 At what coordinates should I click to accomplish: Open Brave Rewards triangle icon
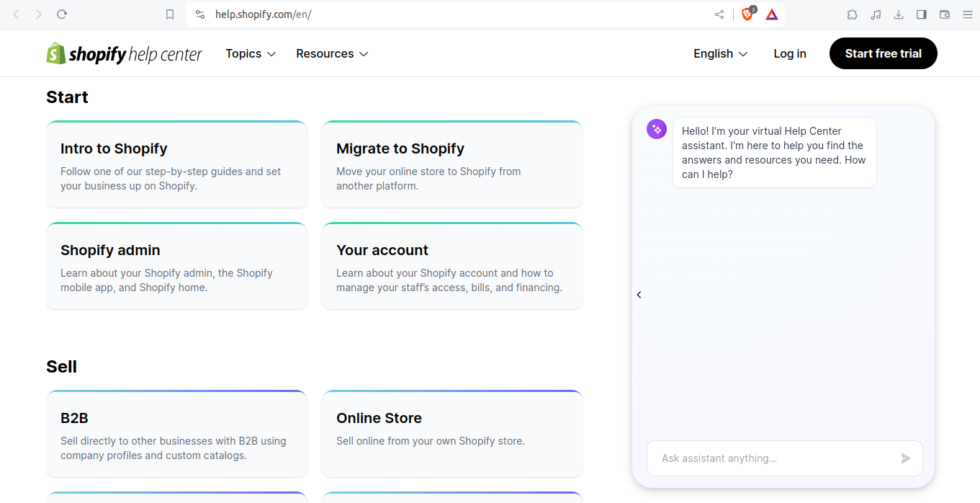[x=772, y=14]
